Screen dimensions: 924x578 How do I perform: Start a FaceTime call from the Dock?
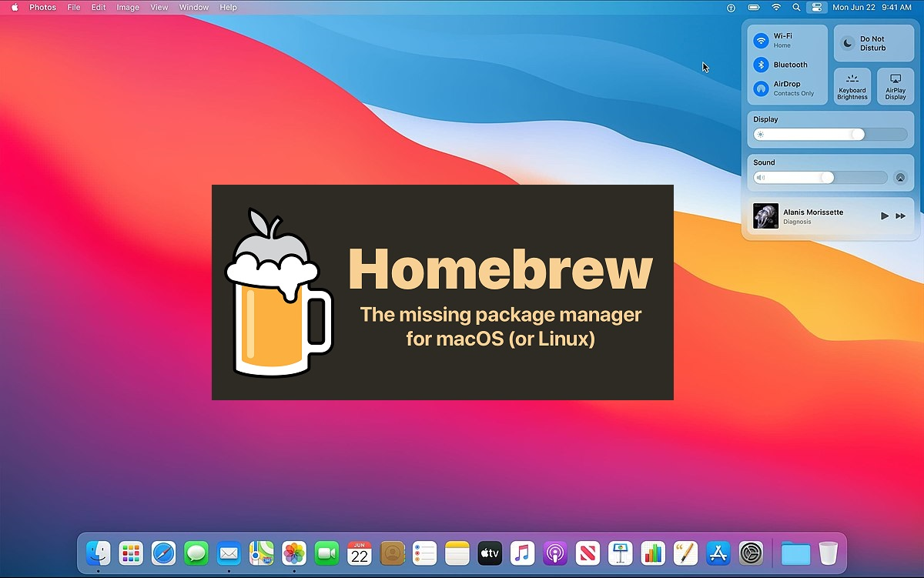click(326, 553)
